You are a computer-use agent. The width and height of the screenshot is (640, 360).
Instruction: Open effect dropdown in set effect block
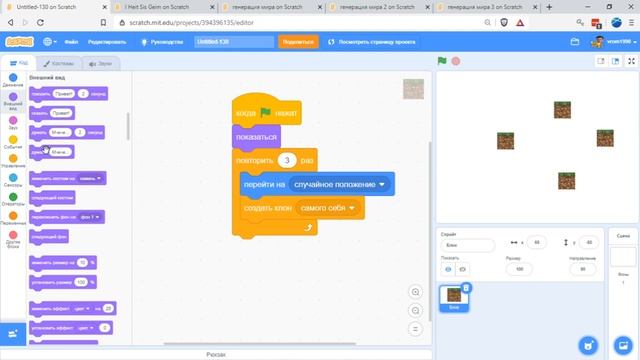86,328
